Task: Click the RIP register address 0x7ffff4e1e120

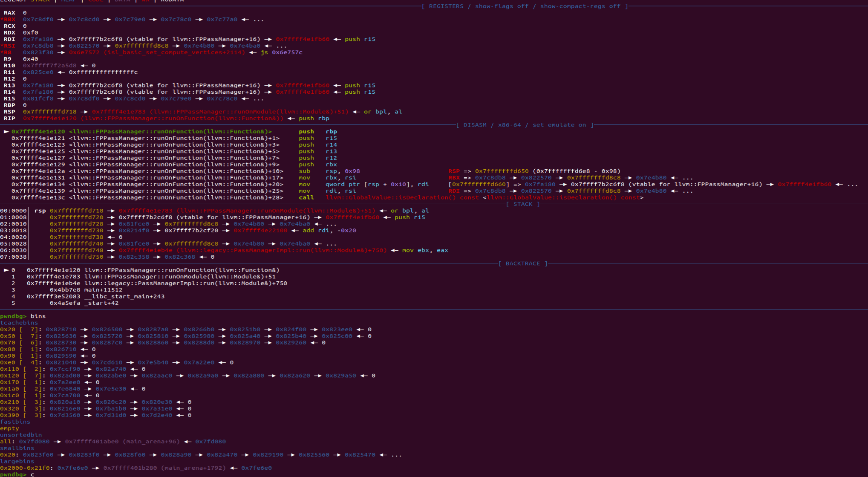Action: [50, 119]
